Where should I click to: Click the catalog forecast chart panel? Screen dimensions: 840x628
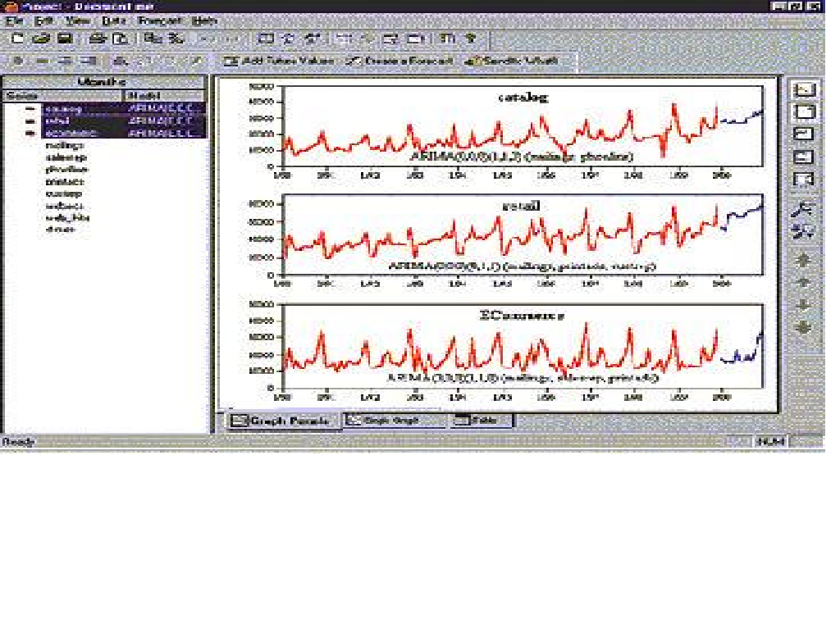coord(523,125)
